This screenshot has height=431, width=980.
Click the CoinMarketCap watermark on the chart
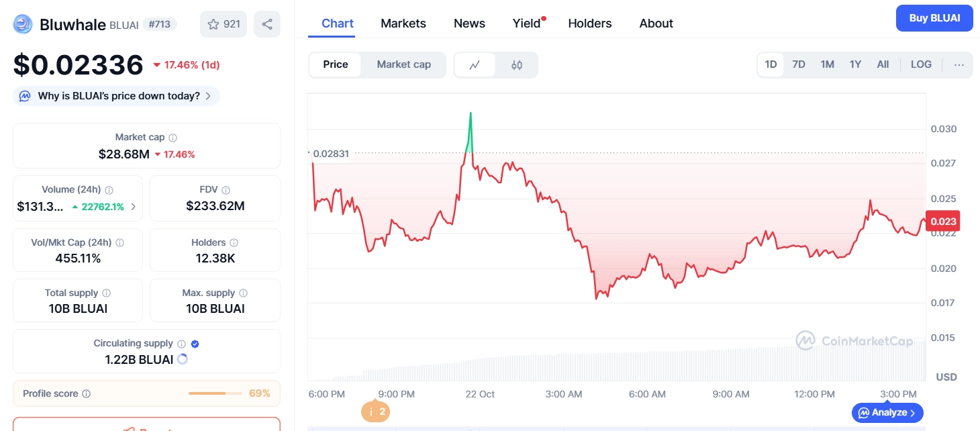coord(852,341)
